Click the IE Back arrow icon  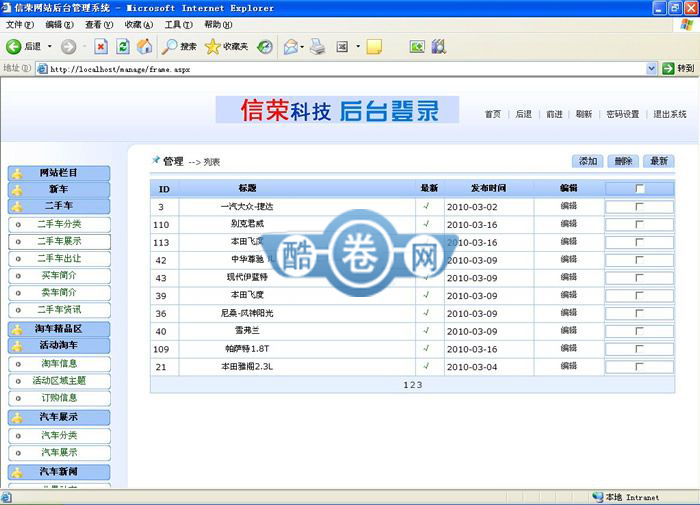(13, 46)
